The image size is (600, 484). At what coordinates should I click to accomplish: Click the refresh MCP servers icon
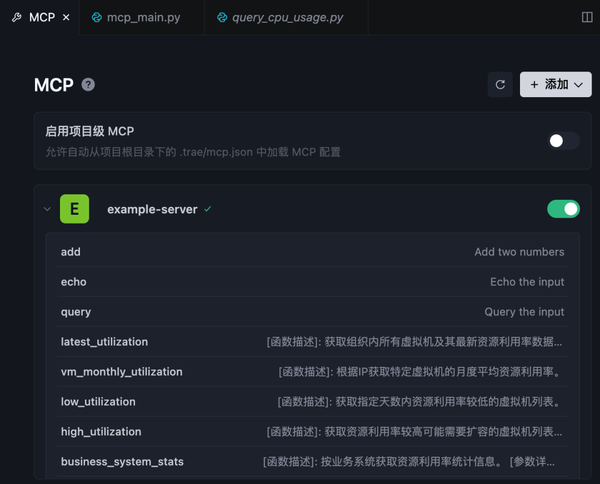point(500,85)
